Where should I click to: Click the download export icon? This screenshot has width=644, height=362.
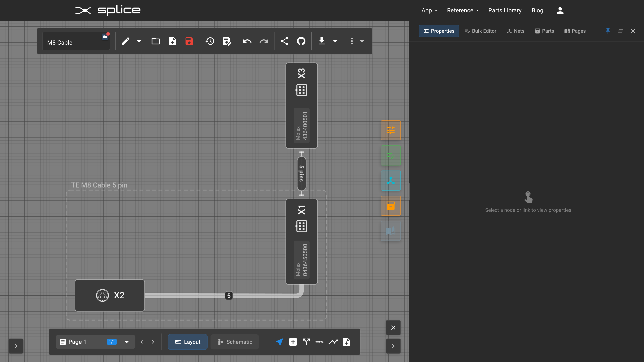click(322, 41)
